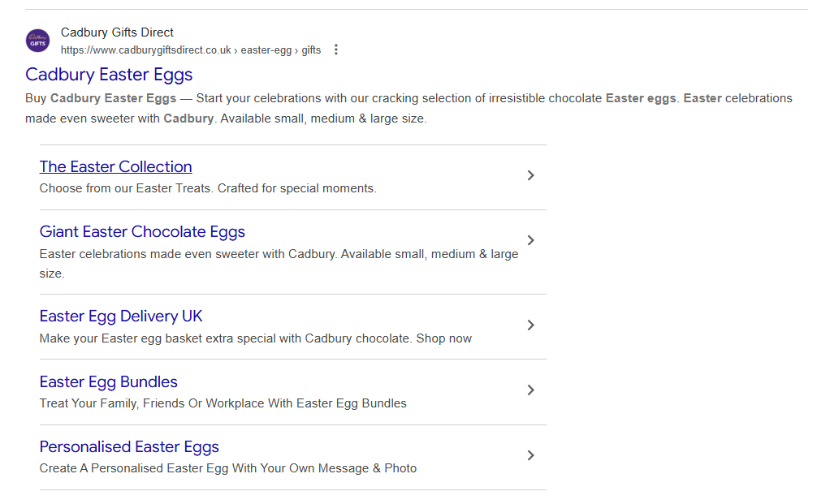Click the Cadbury Gifts Direct site name
830x504 pixels.
(117, 32)
